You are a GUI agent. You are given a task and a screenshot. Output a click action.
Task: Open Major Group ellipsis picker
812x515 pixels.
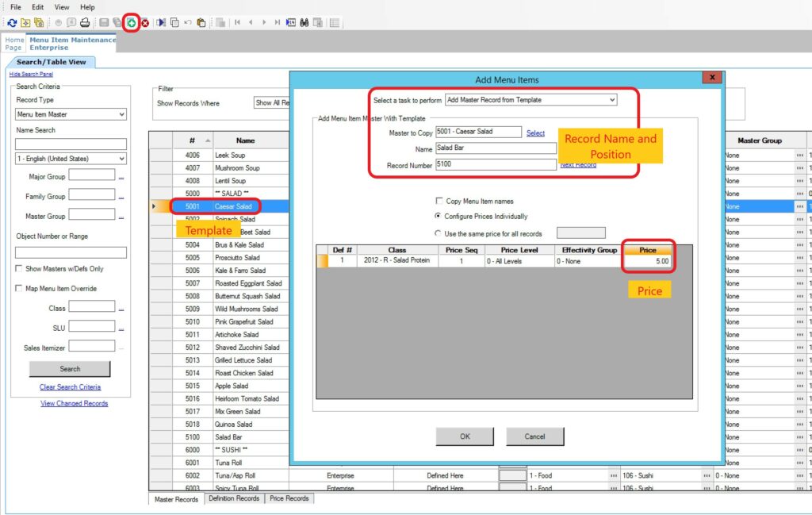coord(121,177)
